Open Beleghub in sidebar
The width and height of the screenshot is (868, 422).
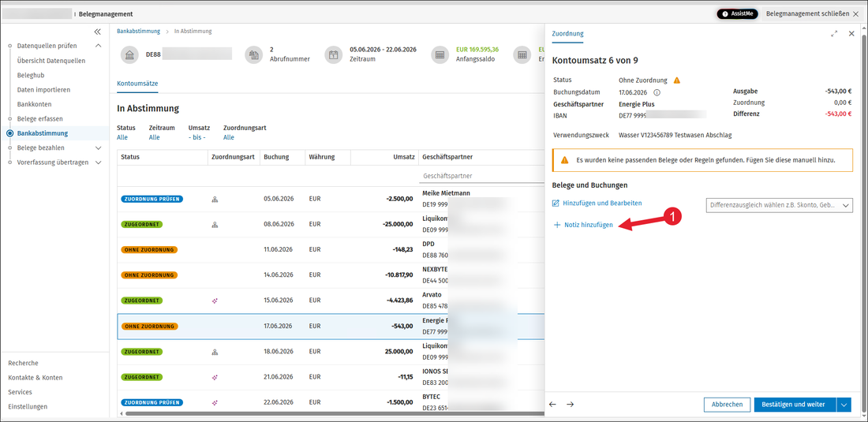(x=31, y=75)
